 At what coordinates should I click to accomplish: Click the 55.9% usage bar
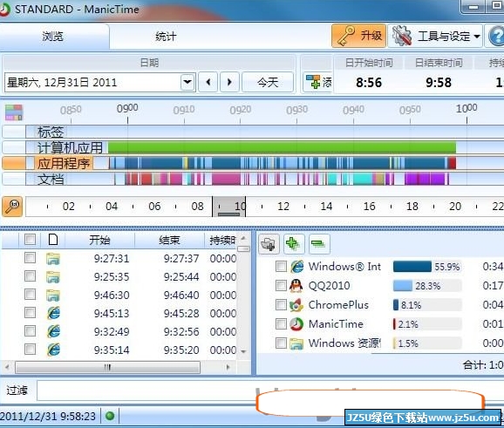pos(412,267)
